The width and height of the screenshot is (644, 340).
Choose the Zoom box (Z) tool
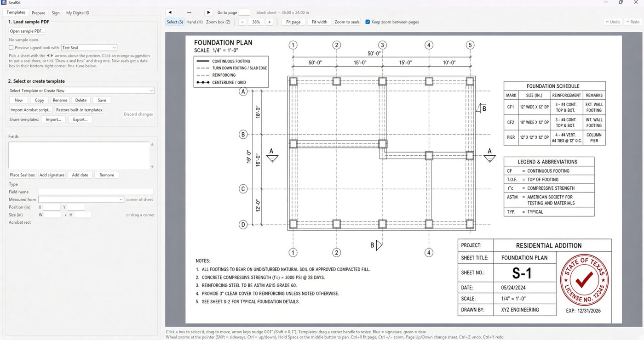pyautogui.click(x=218, y=22)
